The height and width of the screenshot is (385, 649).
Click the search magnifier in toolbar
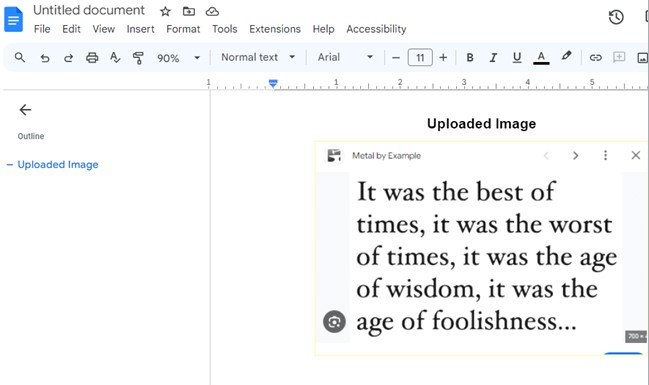[20, 58]
